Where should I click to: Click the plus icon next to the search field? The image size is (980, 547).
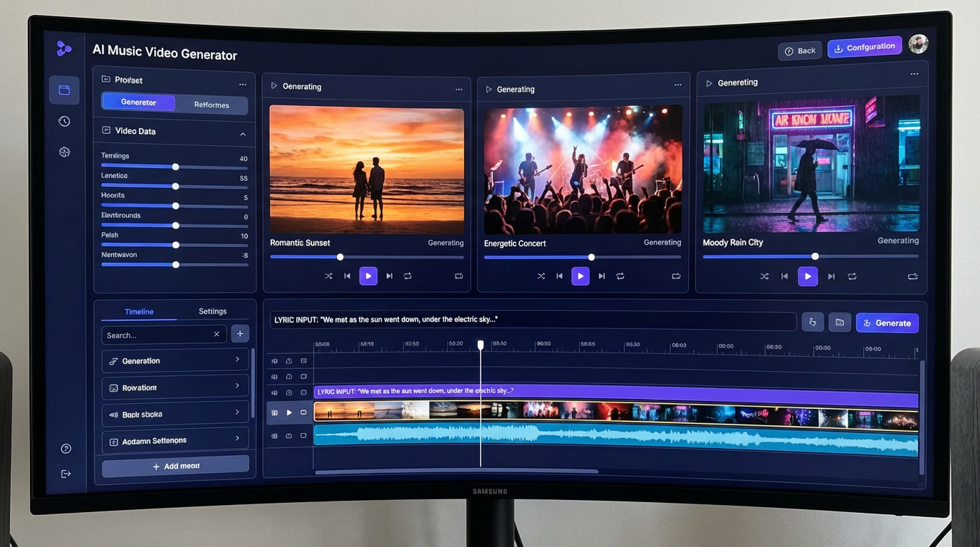point(240,333)
